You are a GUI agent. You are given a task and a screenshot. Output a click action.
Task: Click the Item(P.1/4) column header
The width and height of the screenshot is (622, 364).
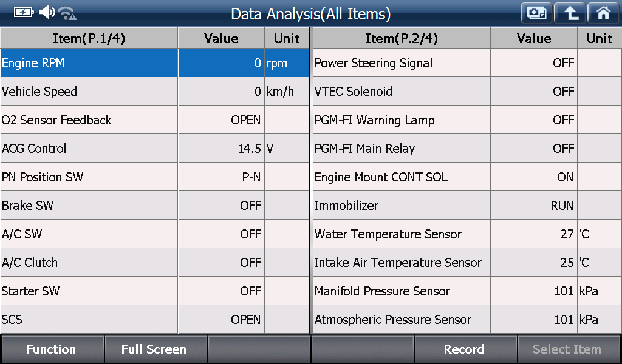click(89, 38)
